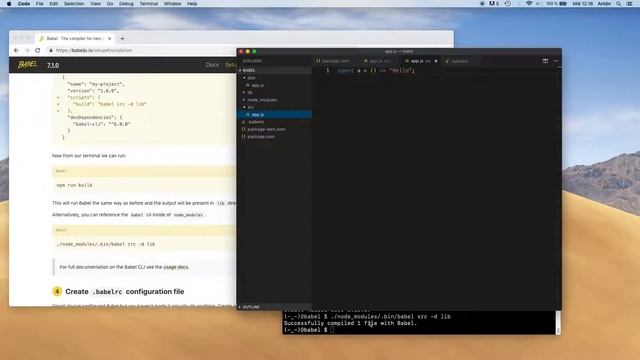Open the Debug menu
640x360 pixels.
[126, 4]
